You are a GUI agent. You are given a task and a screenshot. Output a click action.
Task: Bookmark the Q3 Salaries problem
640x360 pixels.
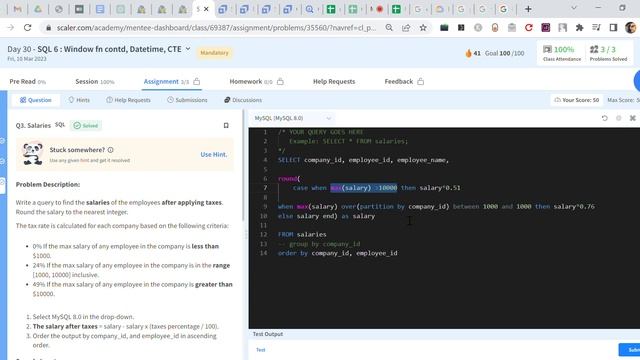click(x=226, y=125)
